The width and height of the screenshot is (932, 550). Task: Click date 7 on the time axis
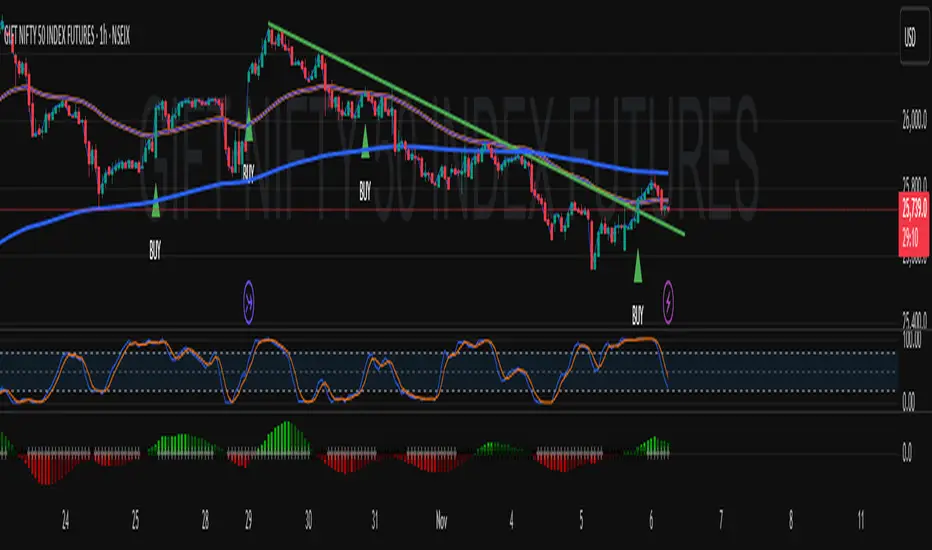[721, 521]
